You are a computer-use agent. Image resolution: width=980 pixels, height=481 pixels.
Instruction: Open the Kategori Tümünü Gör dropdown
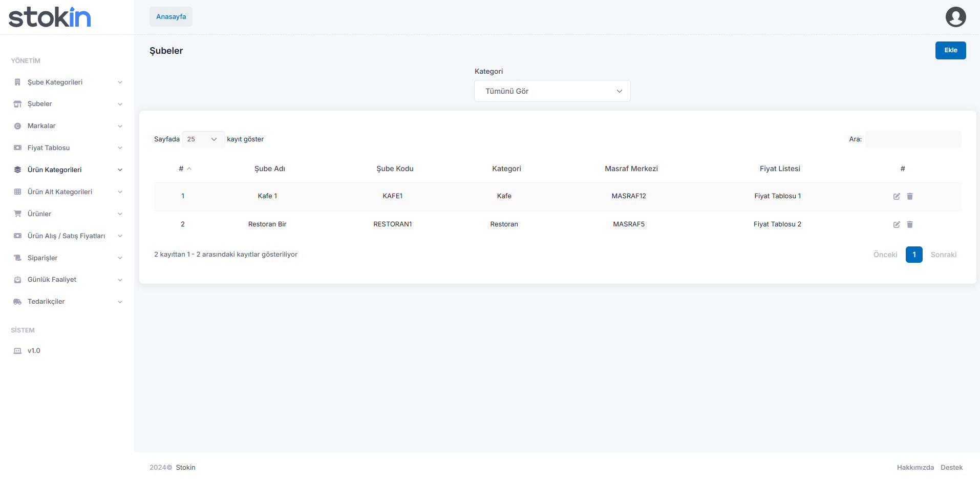(x=552, y=91)
